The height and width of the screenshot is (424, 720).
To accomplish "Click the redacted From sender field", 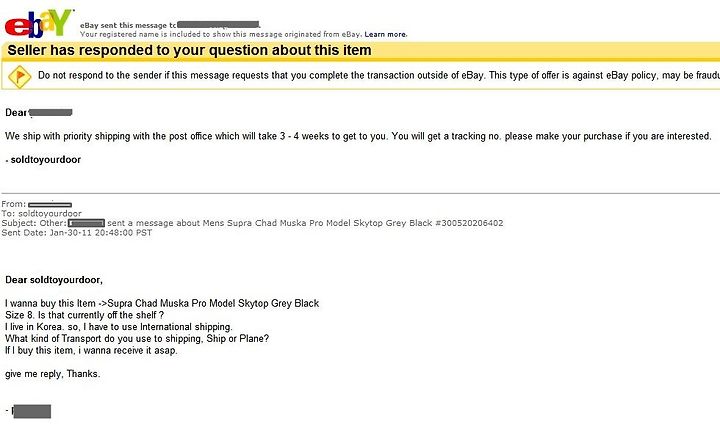I will click(x=50, y=204).
